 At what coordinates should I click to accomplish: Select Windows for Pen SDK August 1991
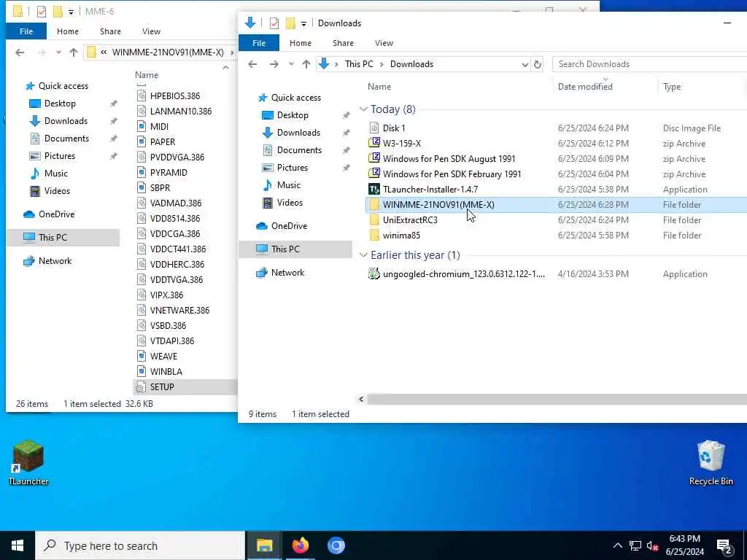click(449, 158)
